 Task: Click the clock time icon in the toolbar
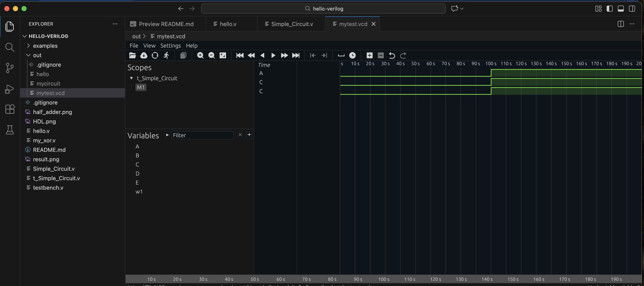(352, 55)
